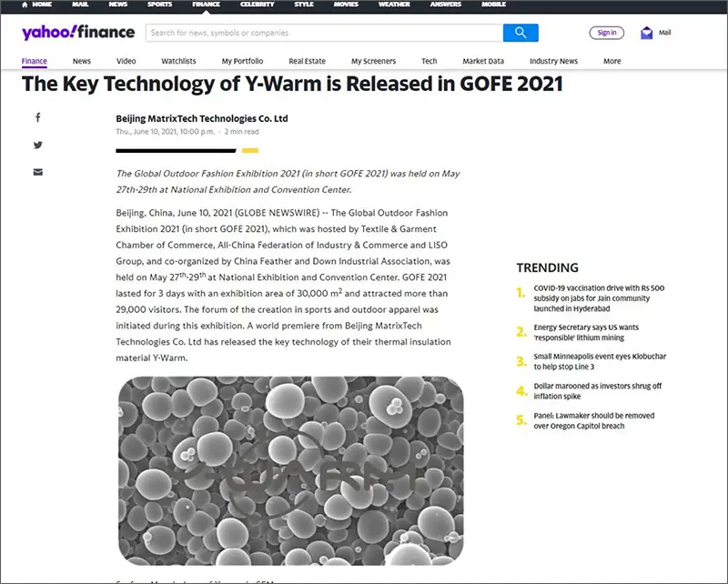Click the email share envelope icon
The width and height of the screenshot is (728, 584).
pos(37,172)
